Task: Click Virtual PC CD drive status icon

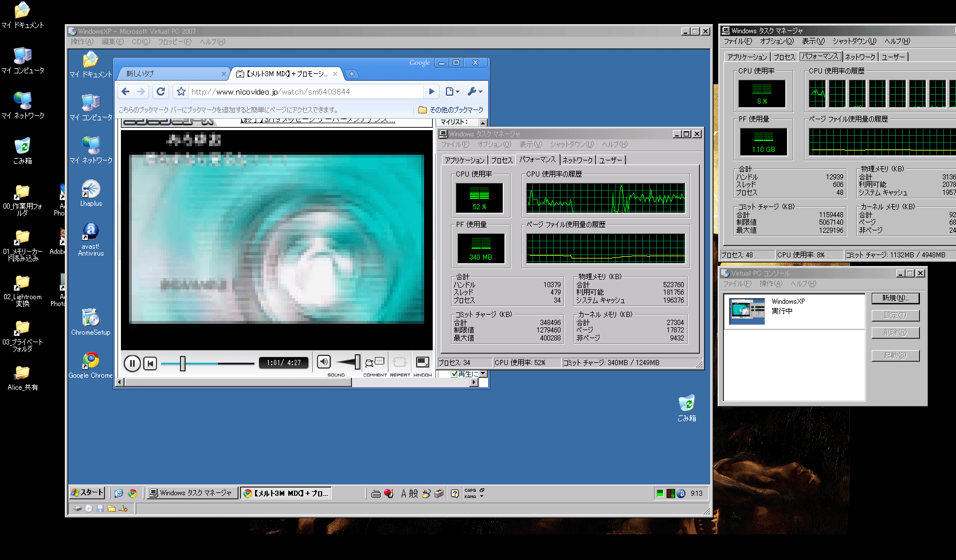Action: pyautogui.click(x=88, y=508)
